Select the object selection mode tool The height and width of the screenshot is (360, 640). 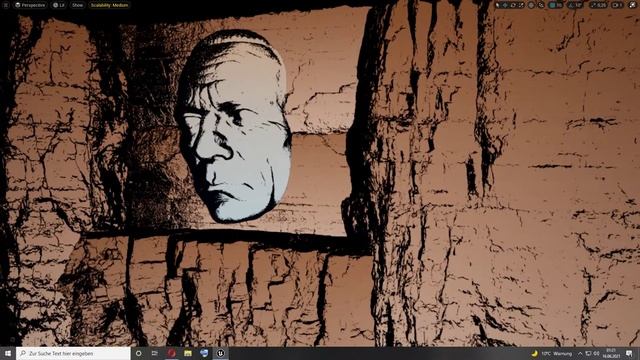(498, 5)
